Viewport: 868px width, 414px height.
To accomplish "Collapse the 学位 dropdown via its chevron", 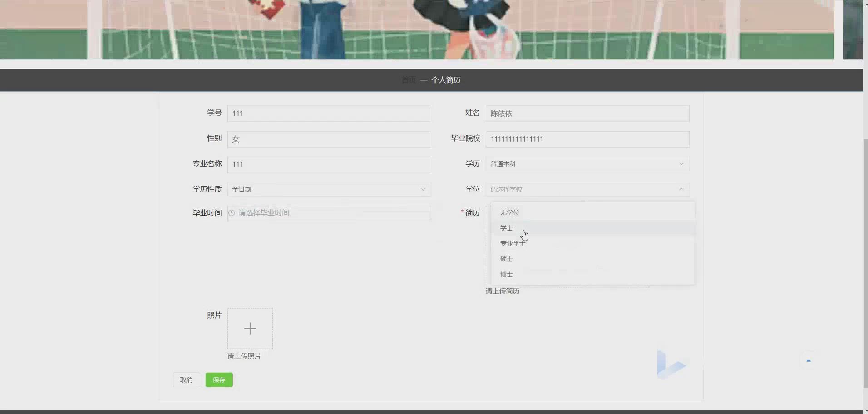I will pyautogui.click(x=681, y=189).
